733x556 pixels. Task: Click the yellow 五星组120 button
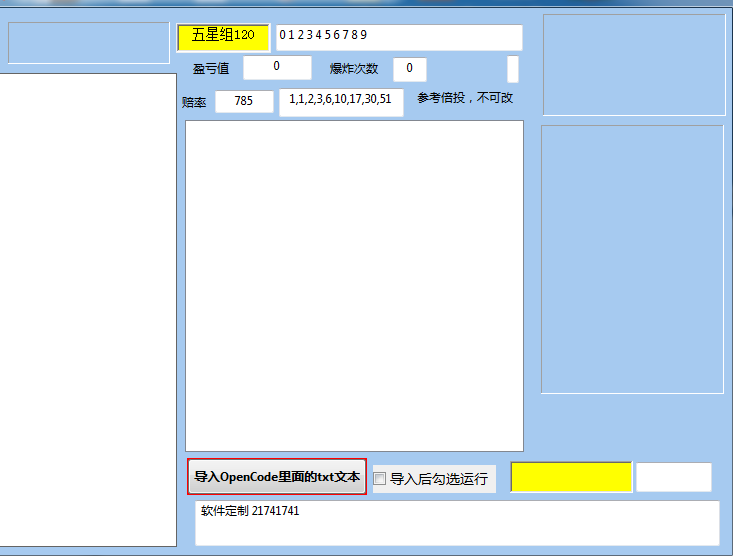point(223,37)
